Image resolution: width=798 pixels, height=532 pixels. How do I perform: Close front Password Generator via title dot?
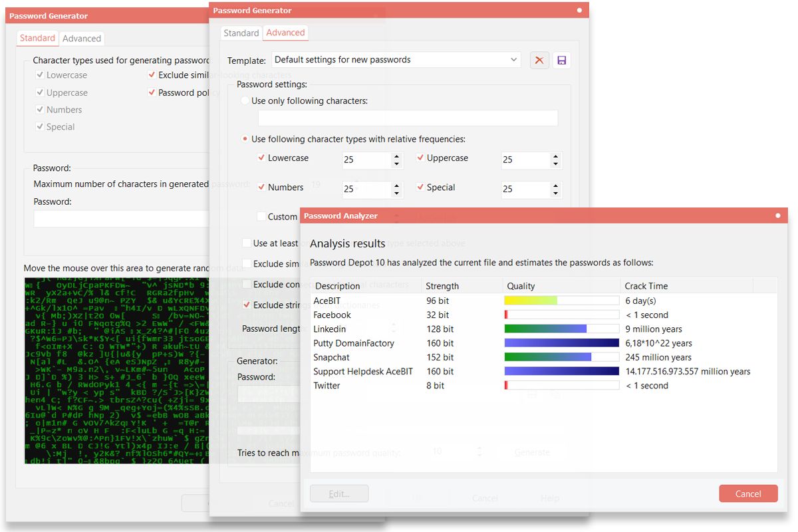click(579, 11)
